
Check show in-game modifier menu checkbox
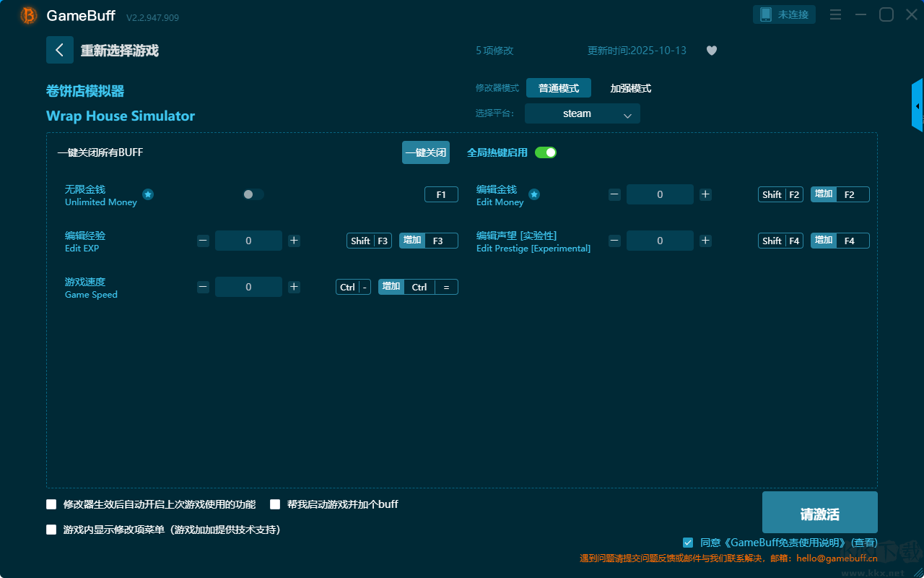pos(51,530)
